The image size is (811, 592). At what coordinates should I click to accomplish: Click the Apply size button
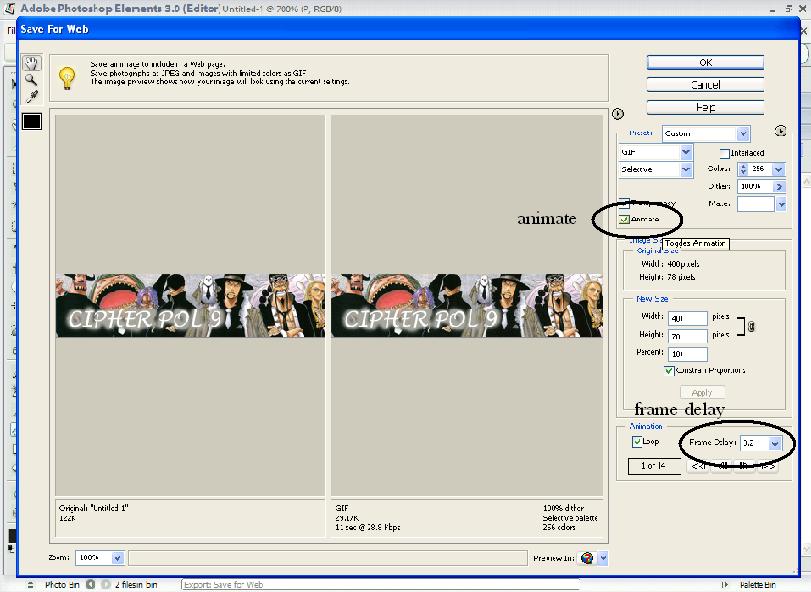coord(702,392)
